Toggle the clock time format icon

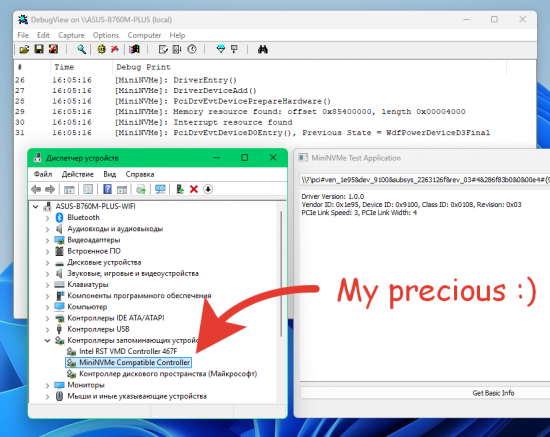pos(192,49)
